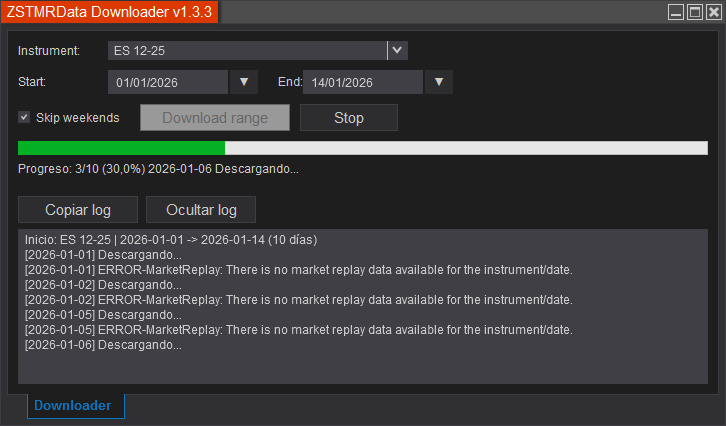
Task: Uncheck the Skip weekends checkbox
Action: pos(25,117)
